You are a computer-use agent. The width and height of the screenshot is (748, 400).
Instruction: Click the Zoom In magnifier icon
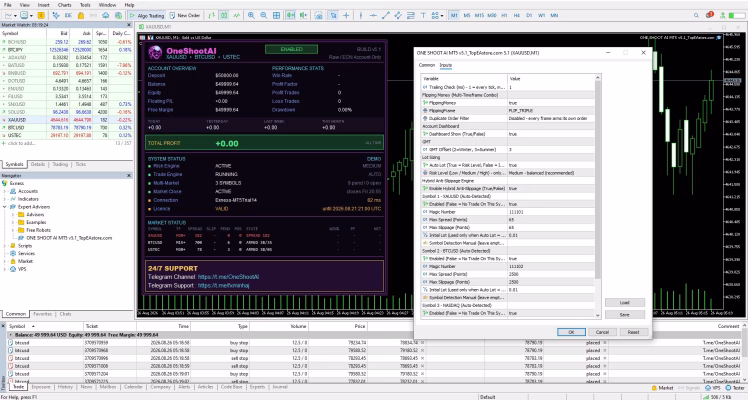click(x=251, y=15)
